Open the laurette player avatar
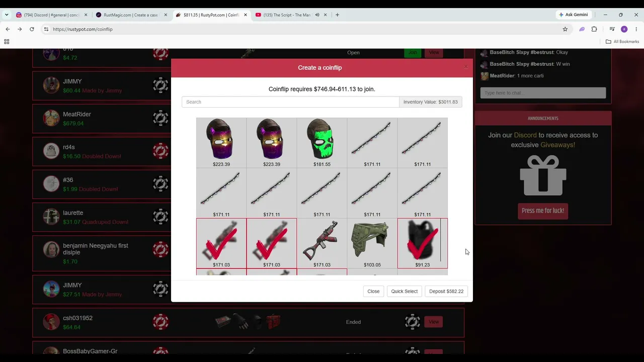The width and height of the screenshot is (644, 362). coord(51,217)
